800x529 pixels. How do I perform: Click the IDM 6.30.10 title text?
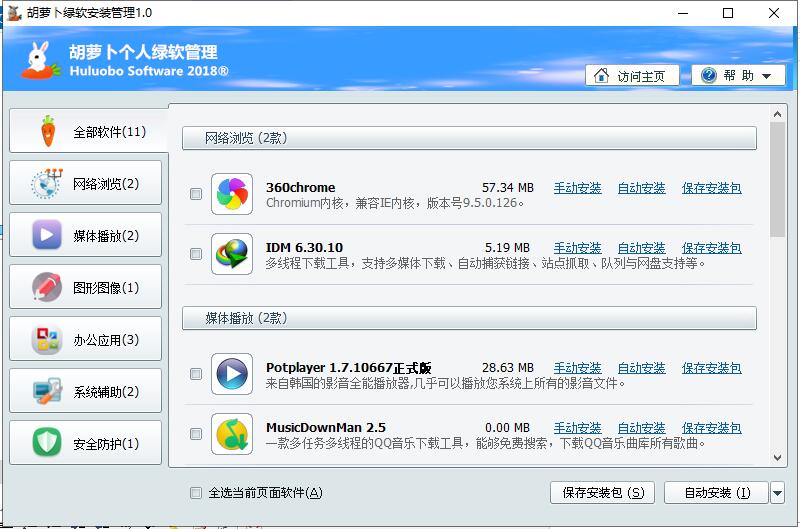[x=304, y=248]
